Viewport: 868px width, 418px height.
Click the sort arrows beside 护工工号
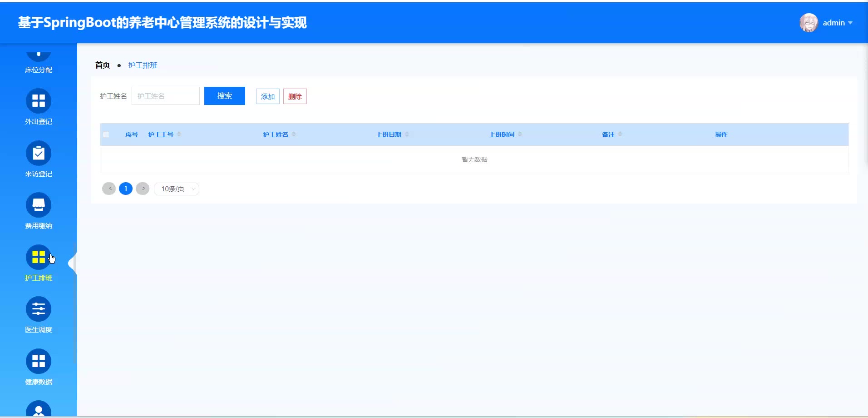[x=179, y=134]
